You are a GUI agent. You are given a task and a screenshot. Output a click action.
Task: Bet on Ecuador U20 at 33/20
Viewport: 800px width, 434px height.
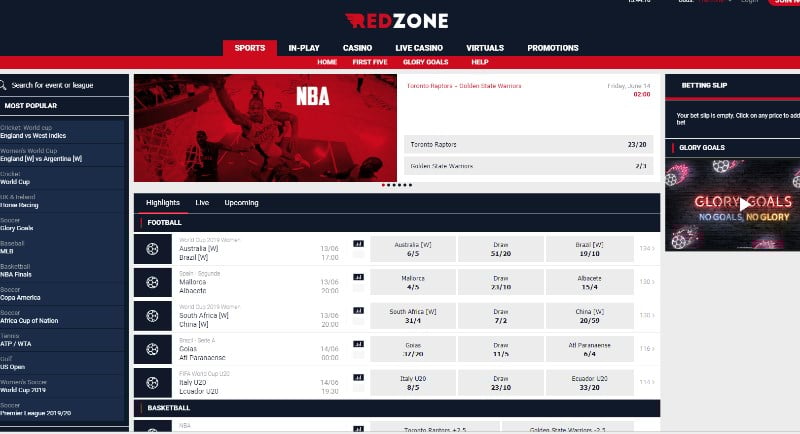[x=589, y=382]
